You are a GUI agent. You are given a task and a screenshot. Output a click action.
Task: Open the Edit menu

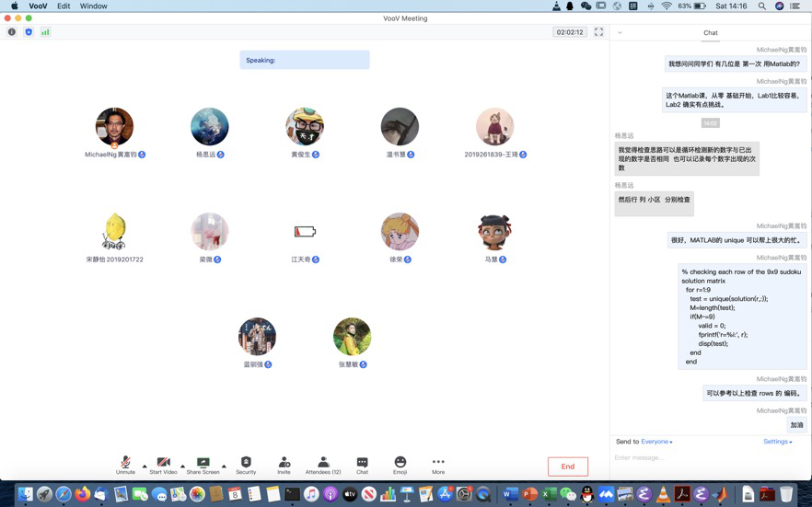coord(64,6)
